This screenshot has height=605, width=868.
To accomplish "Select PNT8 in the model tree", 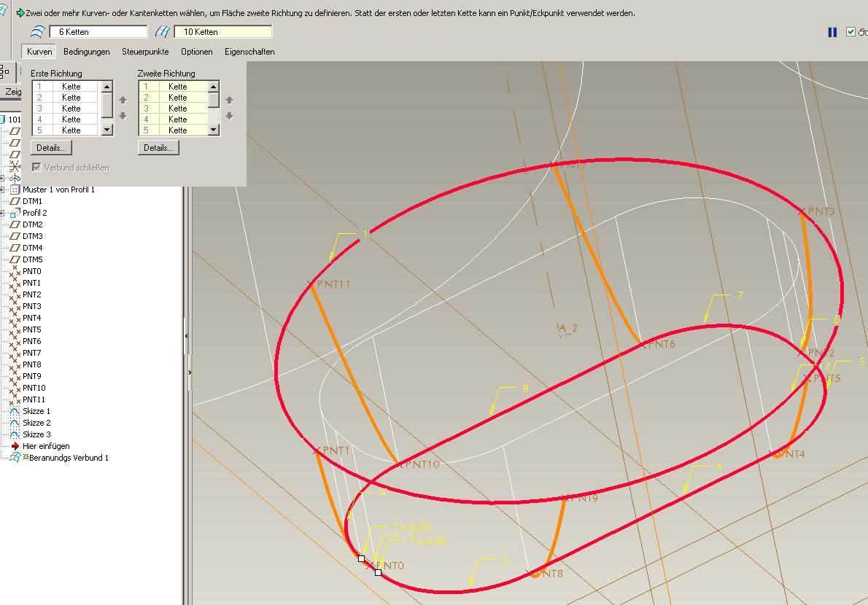I will click(x=31, y=364).
